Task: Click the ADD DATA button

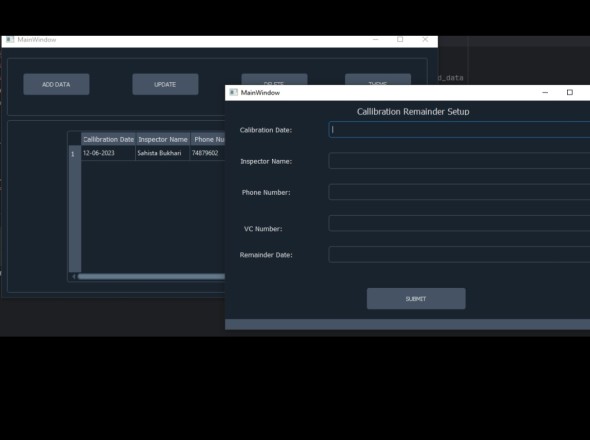Action: click(56, 84)
